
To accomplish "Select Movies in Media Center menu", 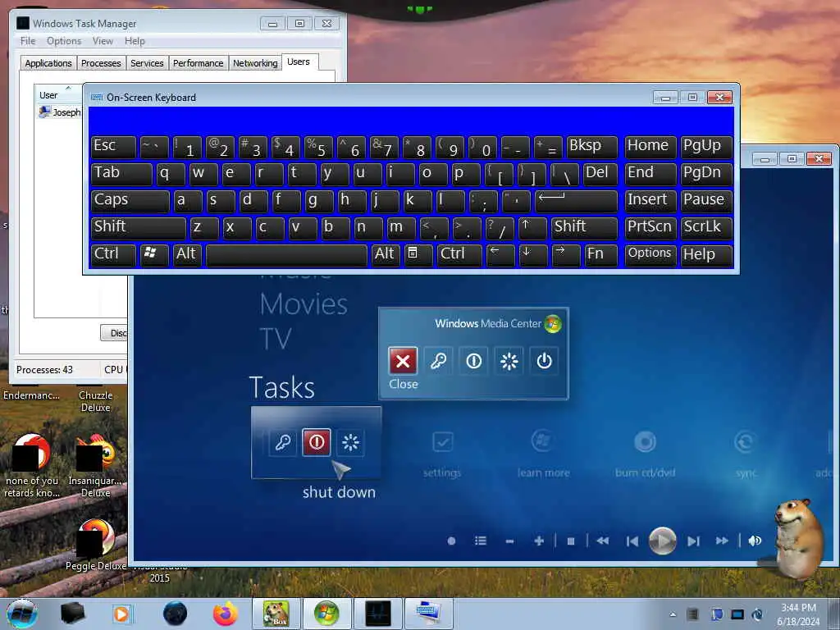I will 304,304.
